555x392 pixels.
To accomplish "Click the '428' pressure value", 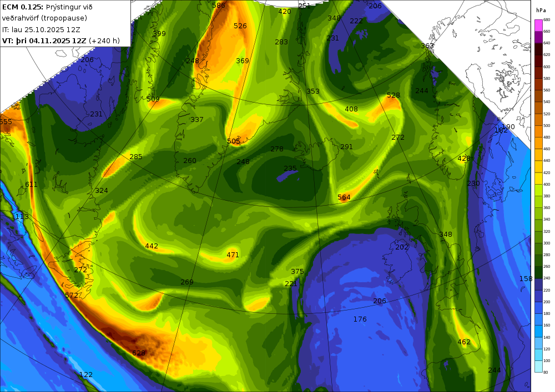I will coord(464,159).
